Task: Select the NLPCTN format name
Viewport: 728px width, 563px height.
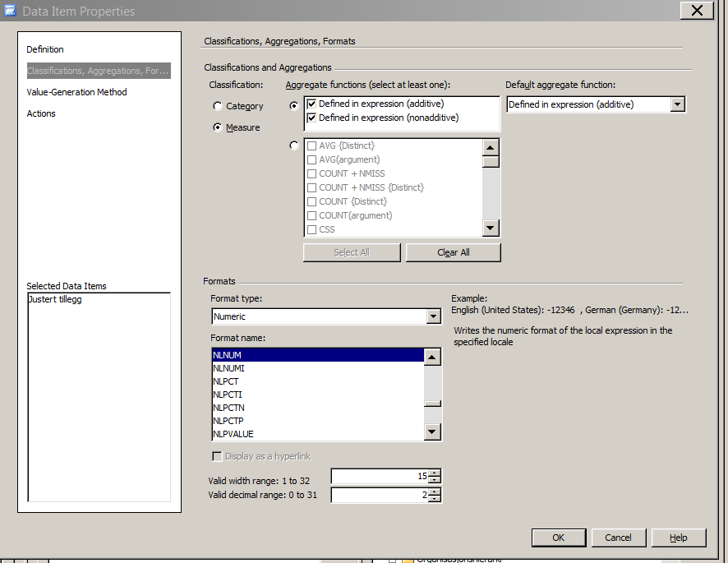Action: (317, 408)
